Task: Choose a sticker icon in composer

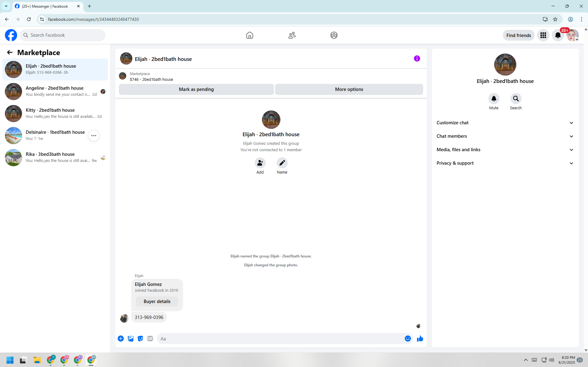Action: coord(140,339)
